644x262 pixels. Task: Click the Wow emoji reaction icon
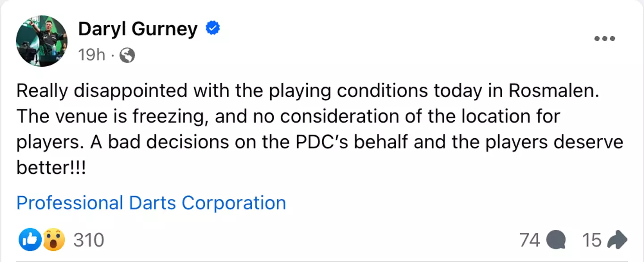pyautogui.click(x=54, y=240)
